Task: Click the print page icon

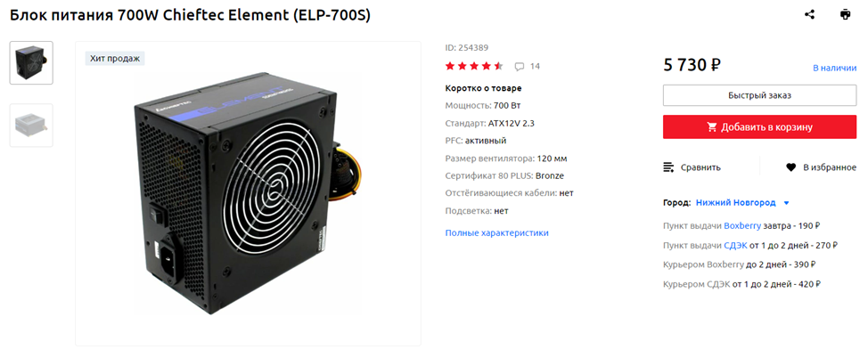Action: tap(845, 15)
